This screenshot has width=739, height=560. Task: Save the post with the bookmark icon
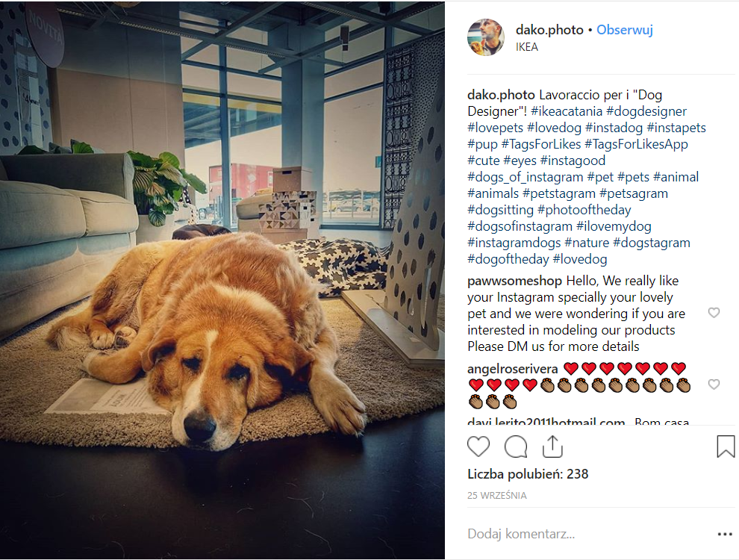pos(726,447)
